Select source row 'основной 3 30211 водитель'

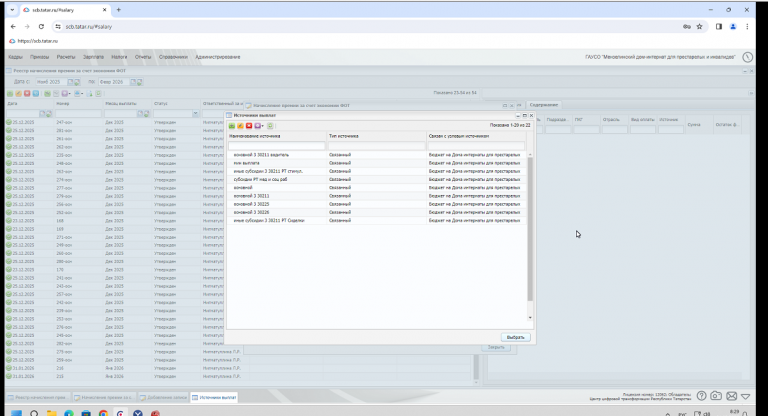[377, 155]
